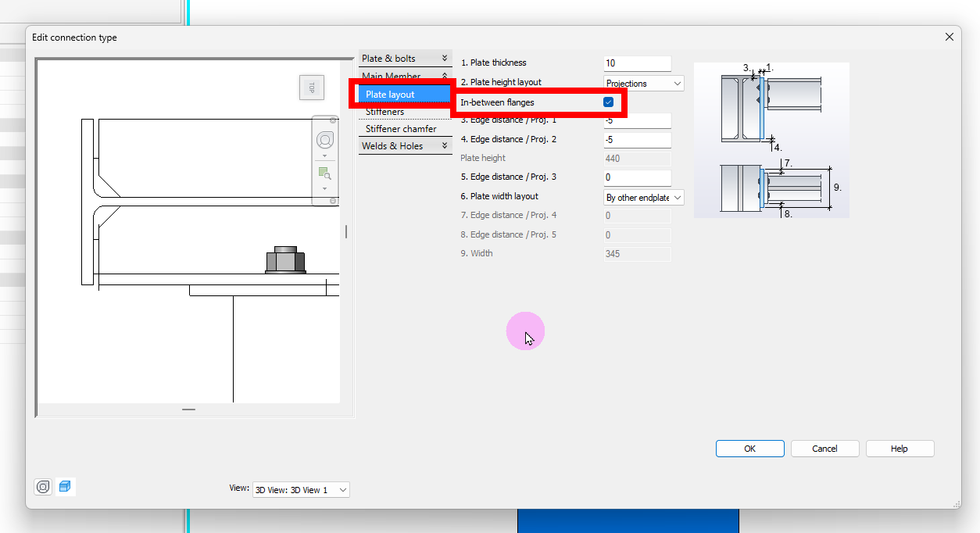The height and width of the screenshot is (533, 980).
Task: Open the Plate height layout dropdown
Action: point(645,83)
